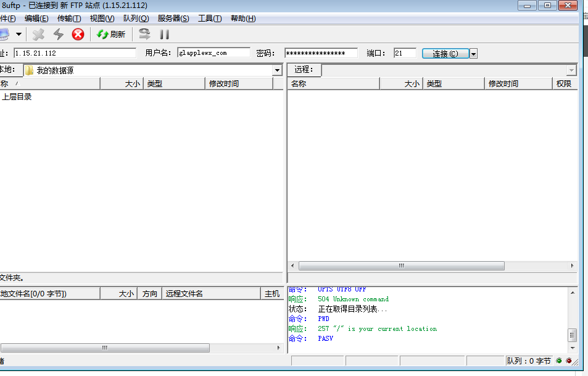
Task: Click the PWD command log line
Action: coord(324,319)
